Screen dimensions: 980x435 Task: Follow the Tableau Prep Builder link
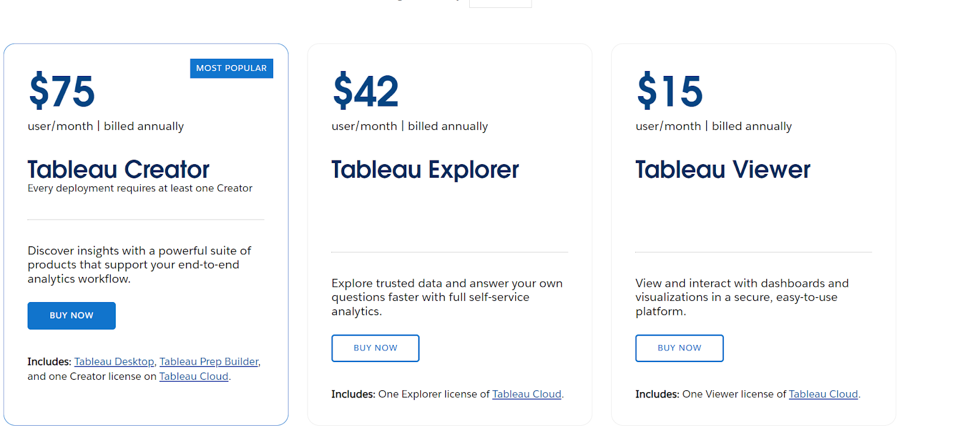(209, 361)
